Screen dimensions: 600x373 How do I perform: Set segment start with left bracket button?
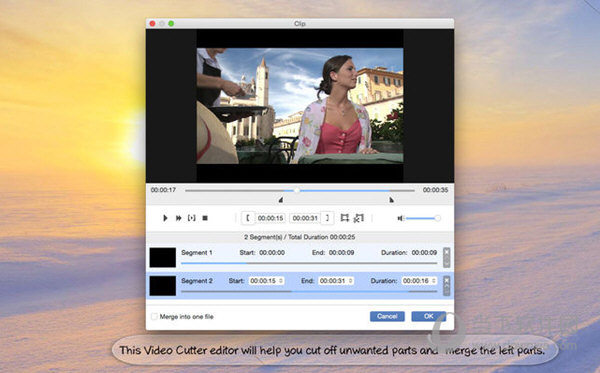(248, 218)
